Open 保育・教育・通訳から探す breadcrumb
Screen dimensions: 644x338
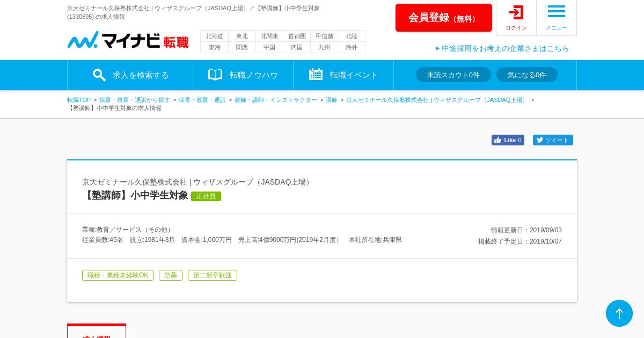[135, 100]
